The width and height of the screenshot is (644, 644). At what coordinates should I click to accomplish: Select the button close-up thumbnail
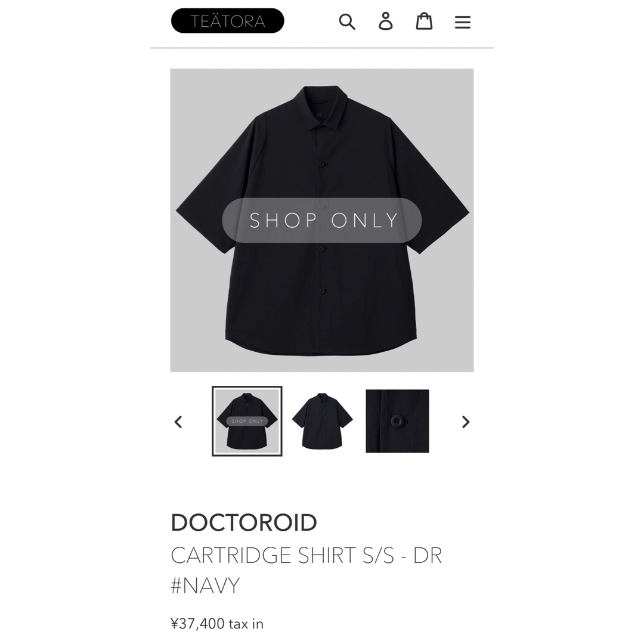[397, 421]
